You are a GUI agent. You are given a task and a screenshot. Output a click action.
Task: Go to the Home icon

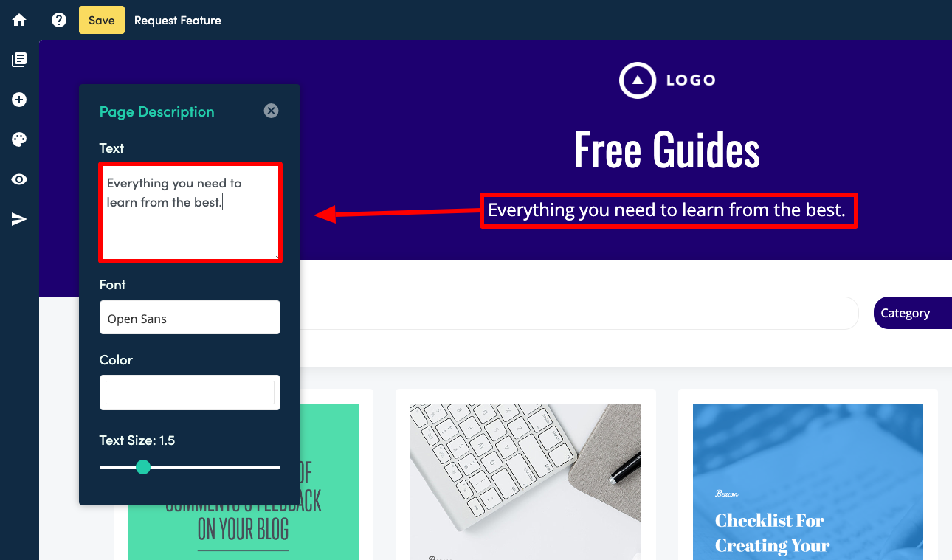19,20
